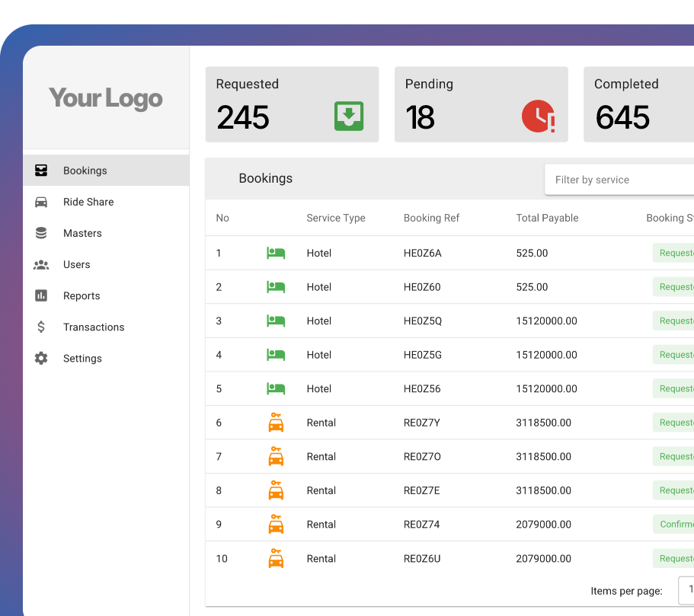Viewport: 694px width, 616px height.
Task: Click the Requested status for booking RE0Z6U
Action: point(673,558)
